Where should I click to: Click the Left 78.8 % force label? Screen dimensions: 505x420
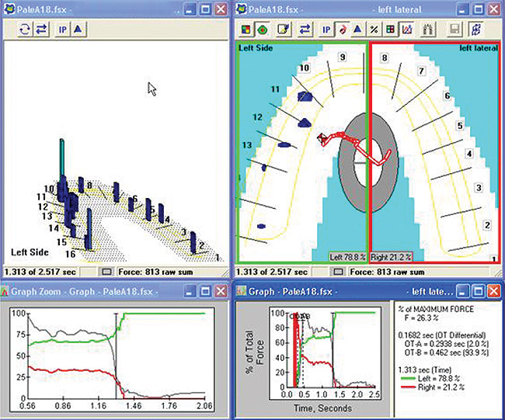tap(348, 255)
